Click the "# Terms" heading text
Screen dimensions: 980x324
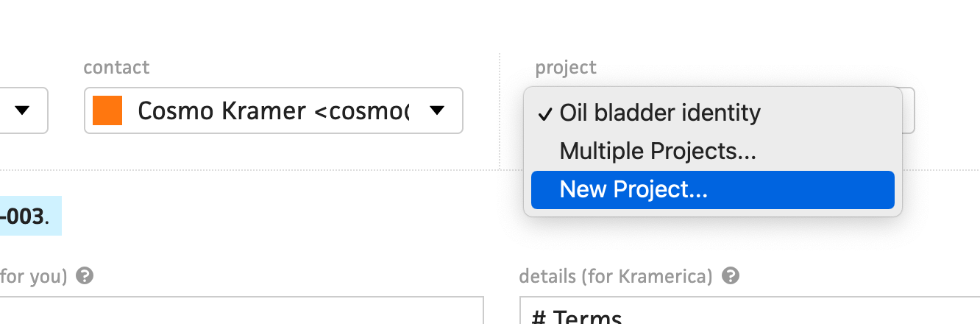576,317
